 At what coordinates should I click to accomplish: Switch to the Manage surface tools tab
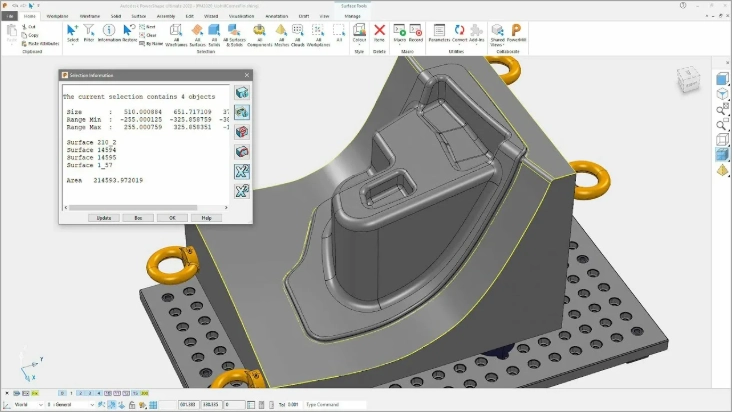[352, 16]
